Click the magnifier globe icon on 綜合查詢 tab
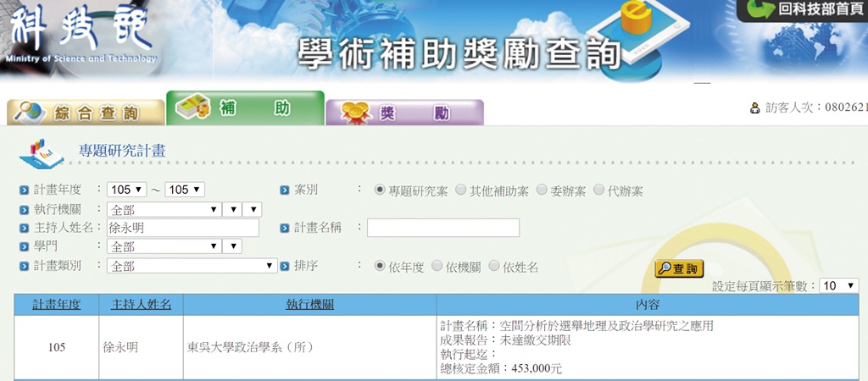 (31, 113)
